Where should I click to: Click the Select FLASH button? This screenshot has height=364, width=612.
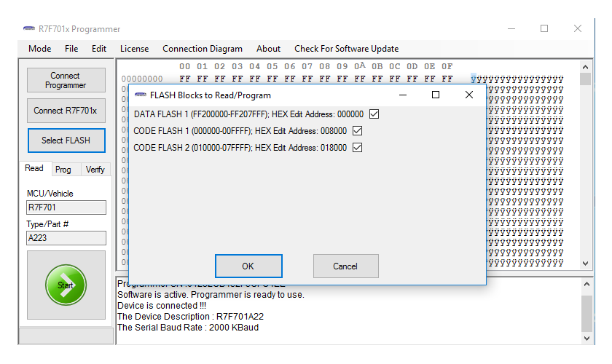(x=66, y=141)
